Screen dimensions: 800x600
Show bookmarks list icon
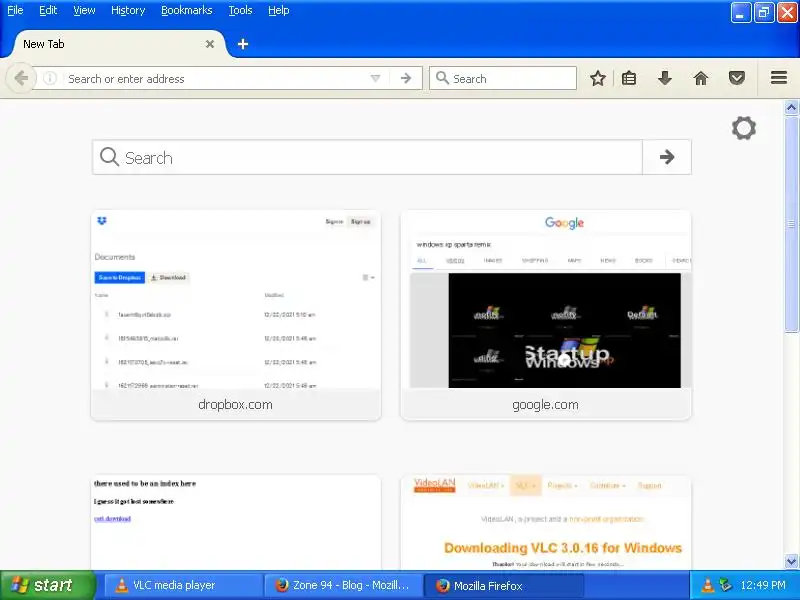click(629, 78)
